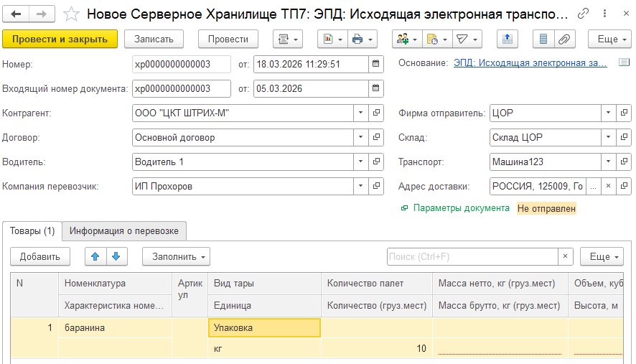Viewport: 636px width, 364px height.
Task: Click the quantity cell with value 10
Action: tap(376, 348)
